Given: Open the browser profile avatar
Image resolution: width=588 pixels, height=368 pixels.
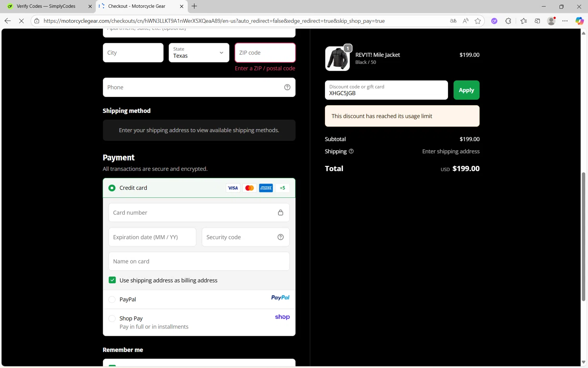Looking at the screenshot, I should (x=551, y=21).
